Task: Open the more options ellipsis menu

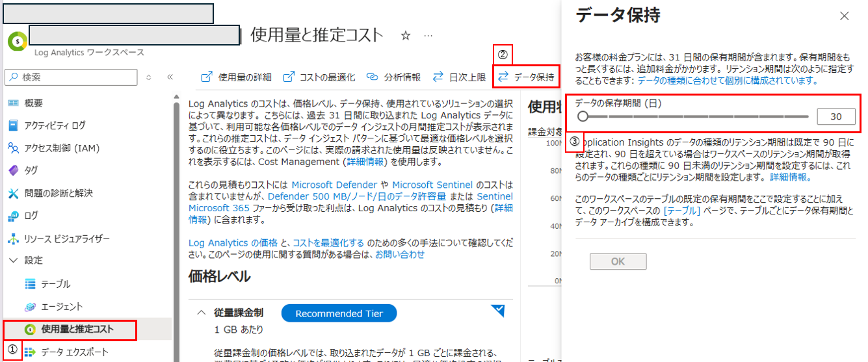Action: point(428,36)
